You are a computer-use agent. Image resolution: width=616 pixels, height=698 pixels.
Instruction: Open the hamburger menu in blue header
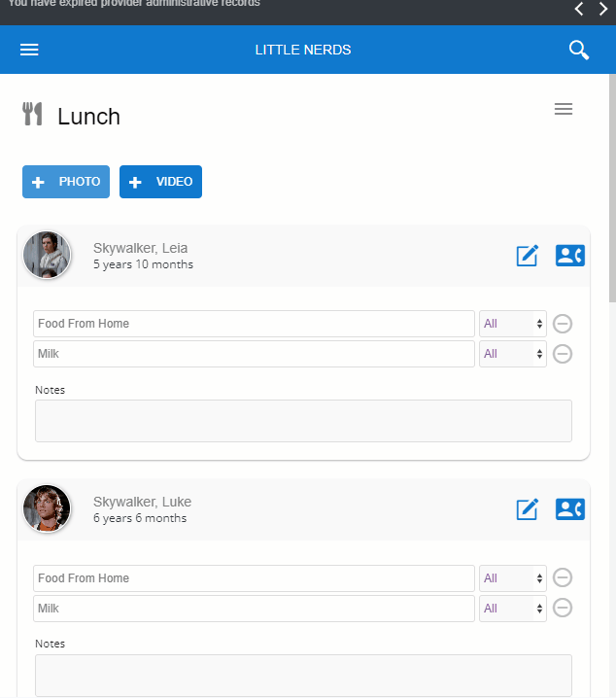29,50
